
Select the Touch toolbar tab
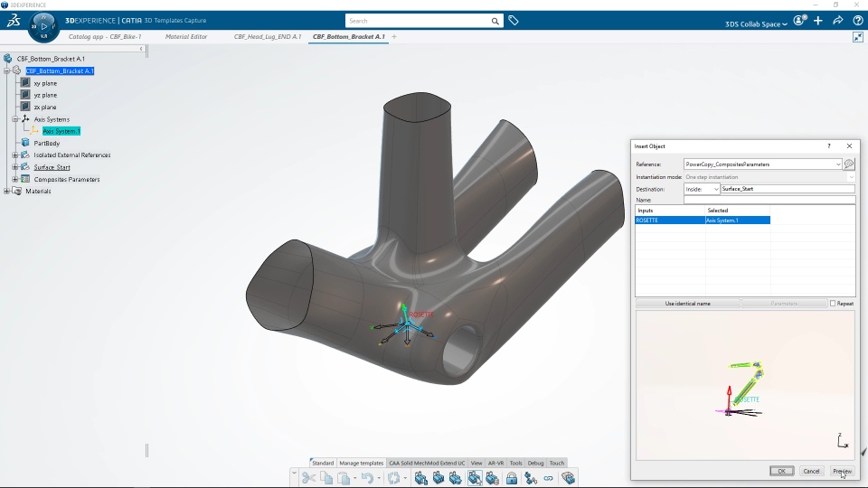(556, 463)
